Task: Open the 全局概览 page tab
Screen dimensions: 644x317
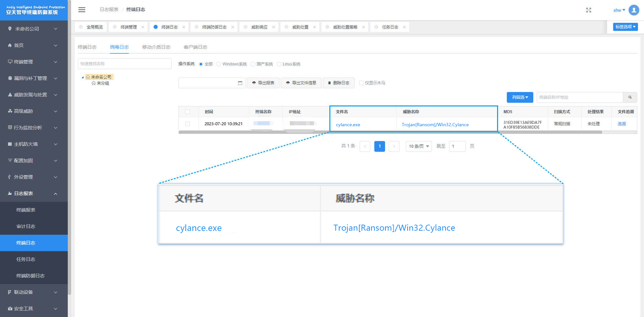Action: [x=91, y=27]
